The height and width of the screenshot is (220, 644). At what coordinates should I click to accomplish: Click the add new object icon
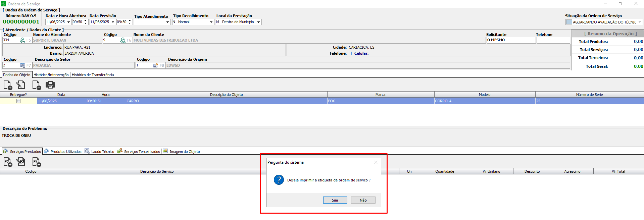(x=8, y=85)
